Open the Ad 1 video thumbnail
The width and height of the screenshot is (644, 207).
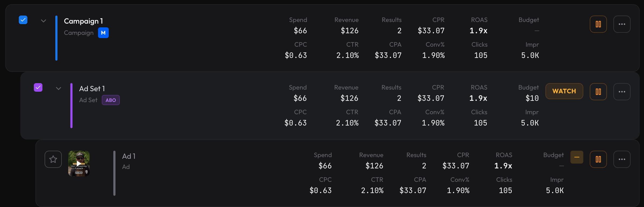[79, 163]
